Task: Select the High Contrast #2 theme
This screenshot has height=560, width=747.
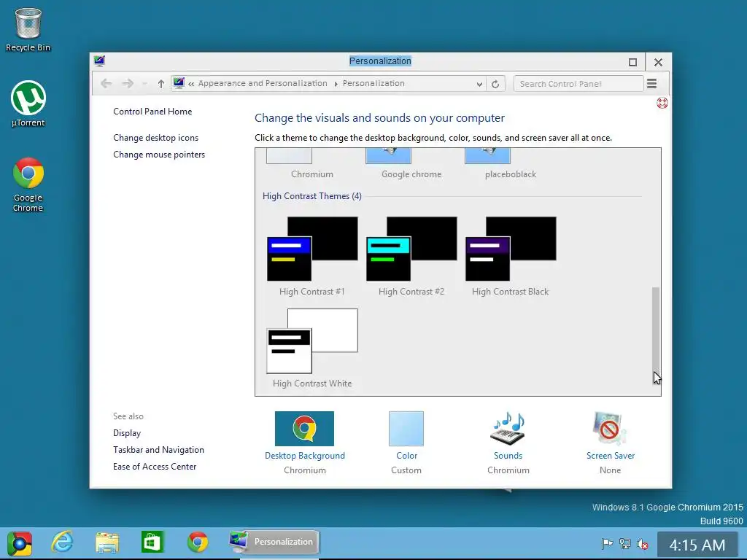Action: pyautogui.click(x=411, y=257)
